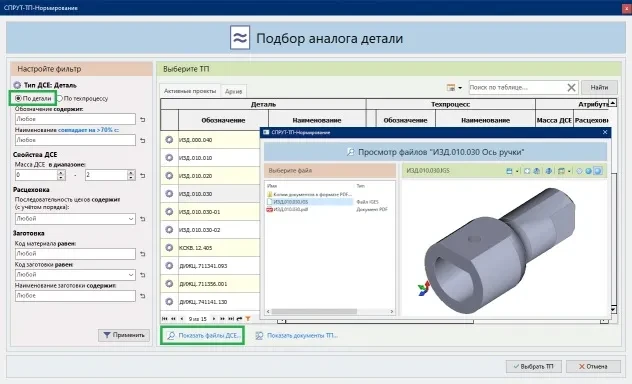The width and height of the screenshot is (632, 384).
Task: Select the row radio for ИЗД.010.010
Action: click(x=169, y=158)
